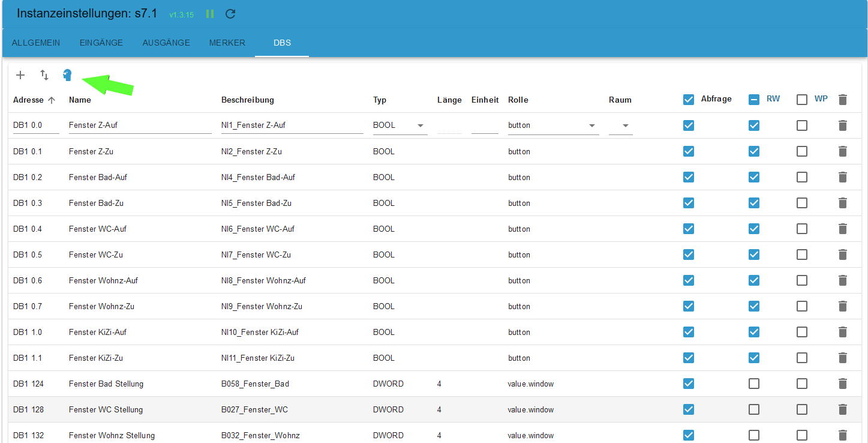Switch to the ALLGEMEIN tab

click(x=36, y=43)
